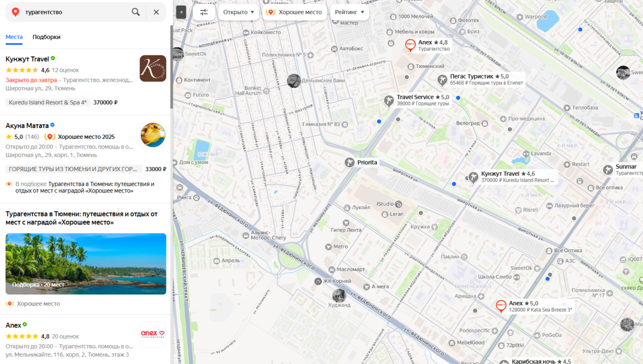This screenshot has height=364, width=643.
Task: Click the search magnifier icon
Action: (x=135, y=12)
